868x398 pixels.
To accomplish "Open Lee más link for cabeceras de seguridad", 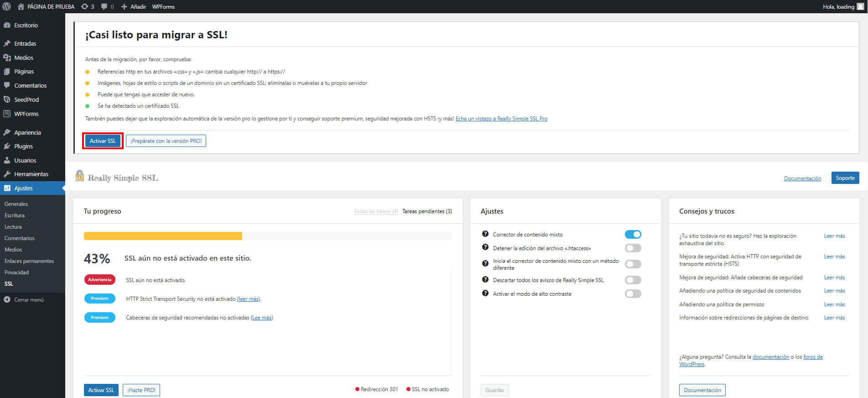I will [262, 318].
